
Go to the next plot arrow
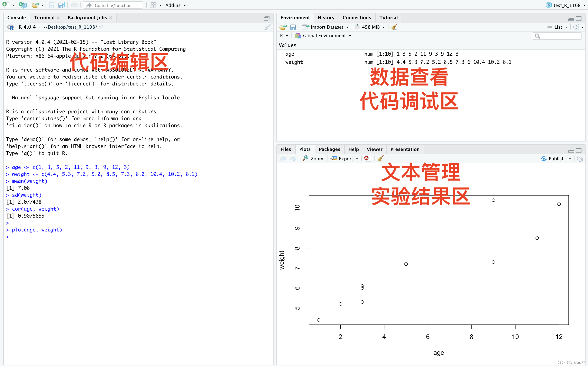(x=293, y=159)
